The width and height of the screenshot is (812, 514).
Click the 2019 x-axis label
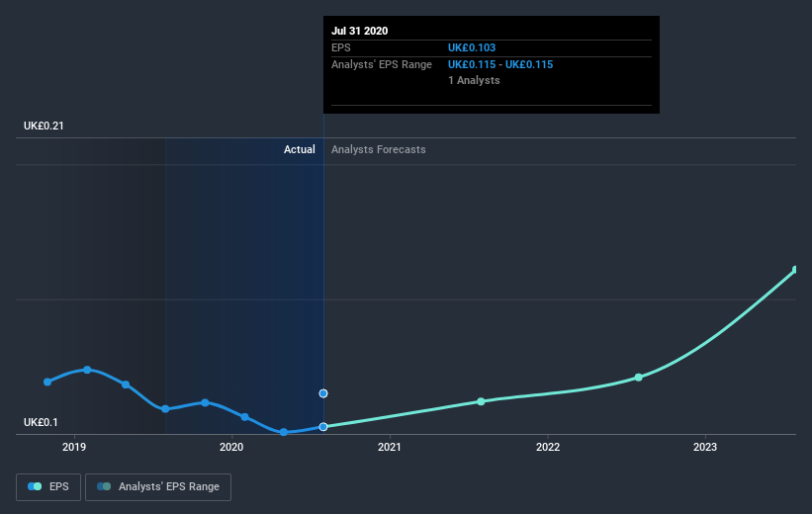coord(74,447)
